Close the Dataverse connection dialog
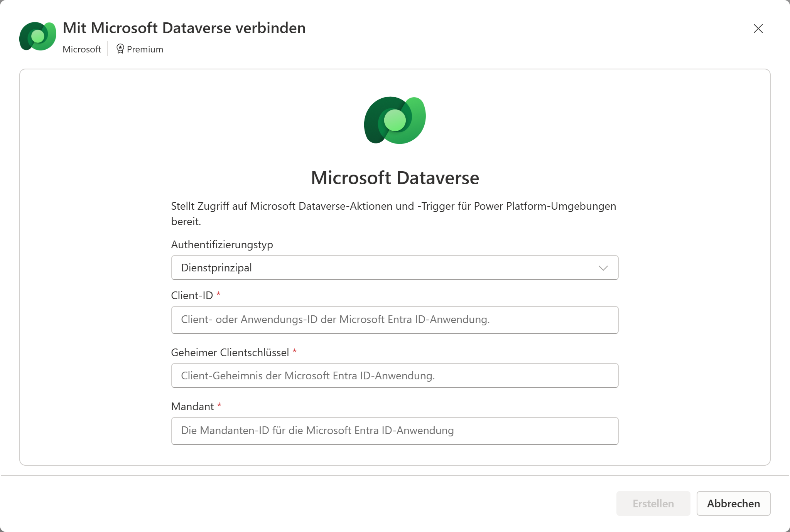Screen dimensions: 790x532 pos(758,29)
